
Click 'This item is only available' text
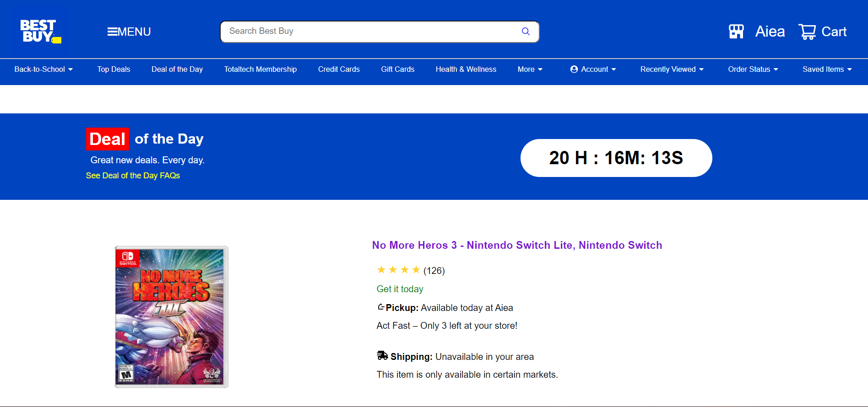tap(467, 375)
